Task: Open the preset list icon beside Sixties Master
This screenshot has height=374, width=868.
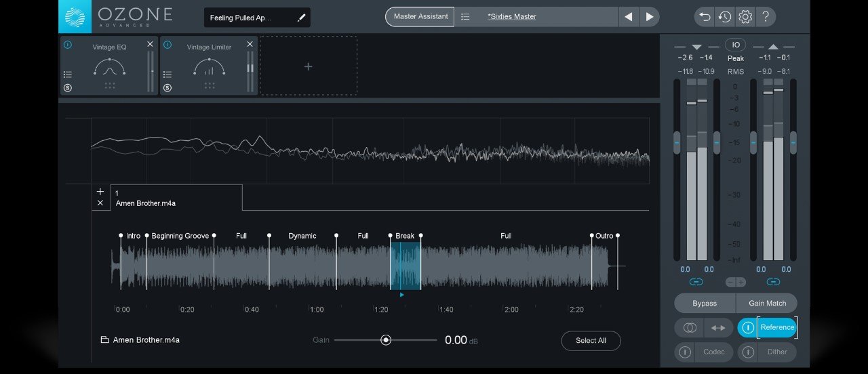Action: click(x=466, y=17)
